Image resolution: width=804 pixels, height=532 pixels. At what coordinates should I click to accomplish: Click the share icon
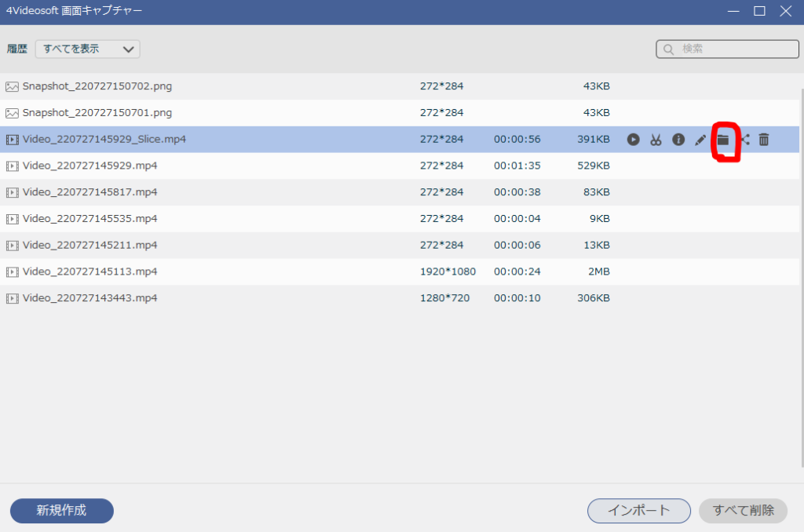tap(744, 140)
